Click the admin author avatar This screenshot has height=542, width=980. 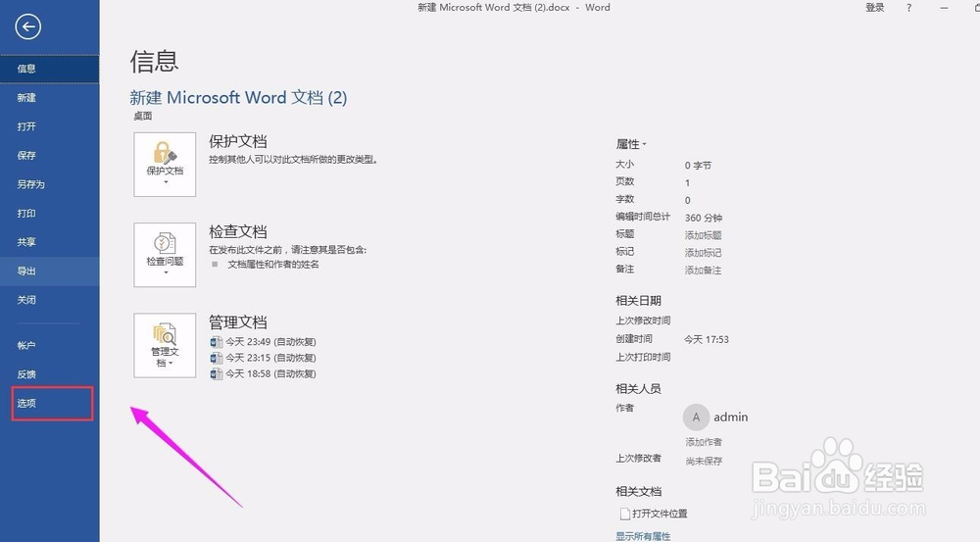[696, 417]
